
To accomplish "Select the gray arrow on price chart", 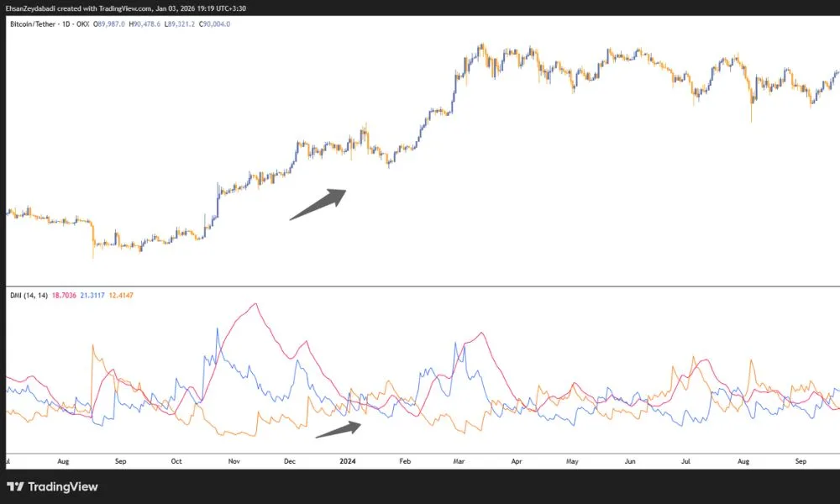I will pyautogui.click(x=318, y=204).
